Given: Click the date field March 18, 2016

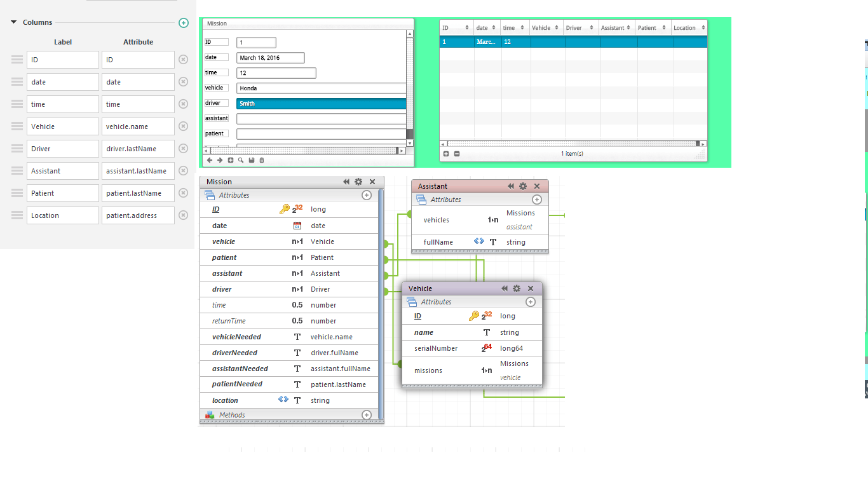Looking at the screenshot, I should point(271,58).
